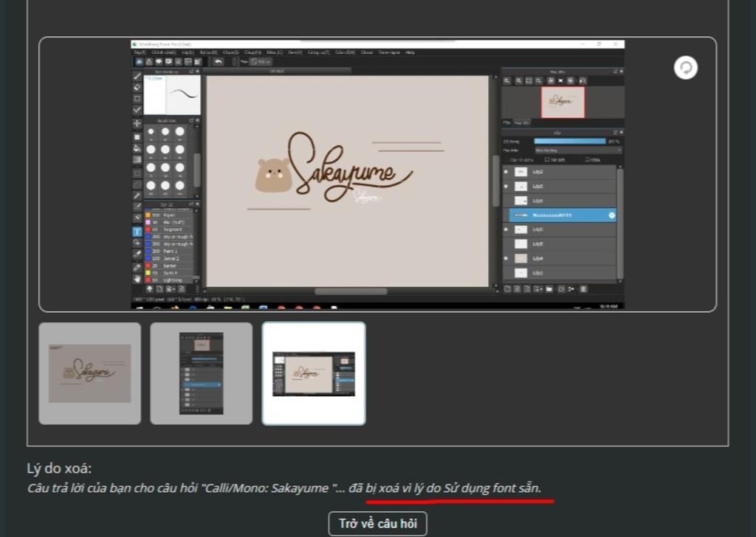Image resolution: width=756 pixels, height=537 pixels.
Task: Open the selected layer's gear settings
Action: point(612,215)
